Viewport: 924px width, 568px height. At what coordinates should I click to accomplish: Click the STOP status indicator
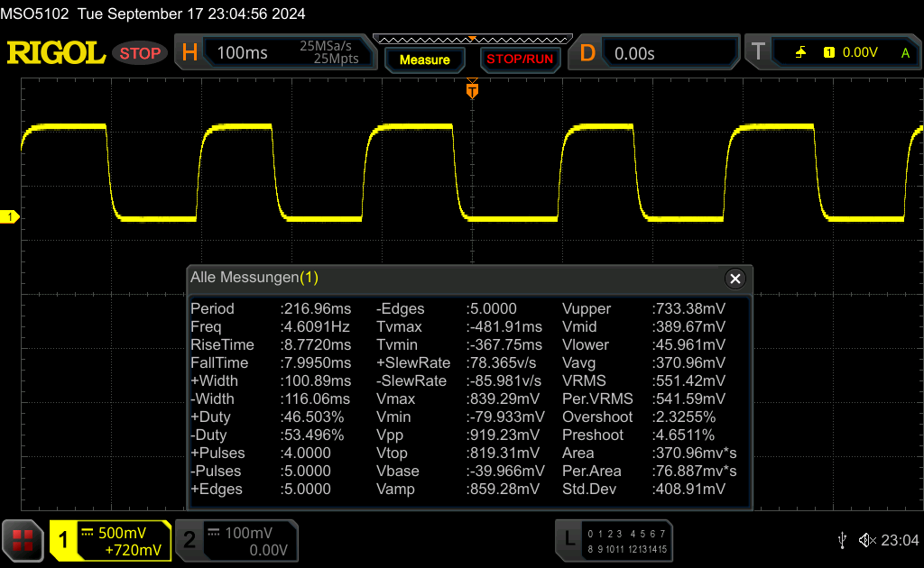tap(140, 53)
